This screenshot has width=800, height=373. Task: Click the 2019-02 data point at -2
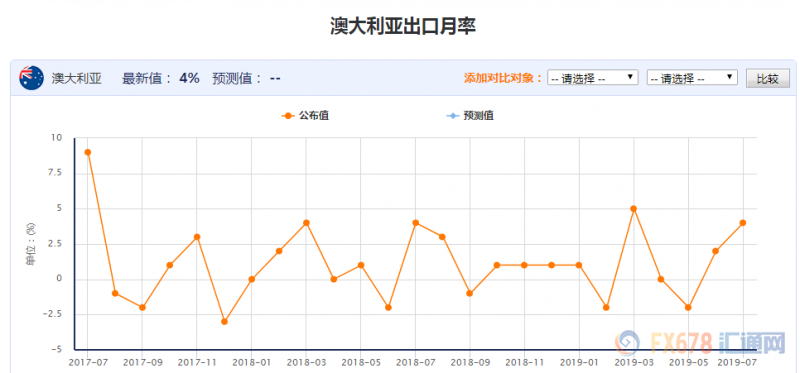point(606,308)
